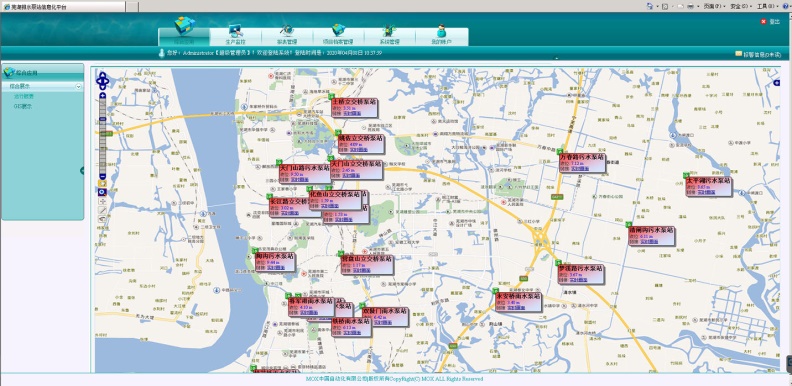Click the map pan navigation compass control
This screenshot has height=386, width=792.
103,80
